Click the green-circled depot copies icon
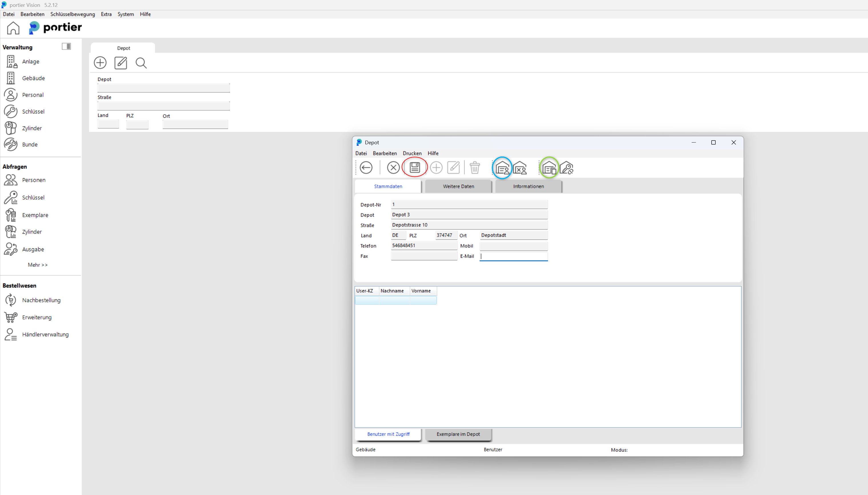 pos(549,168)
